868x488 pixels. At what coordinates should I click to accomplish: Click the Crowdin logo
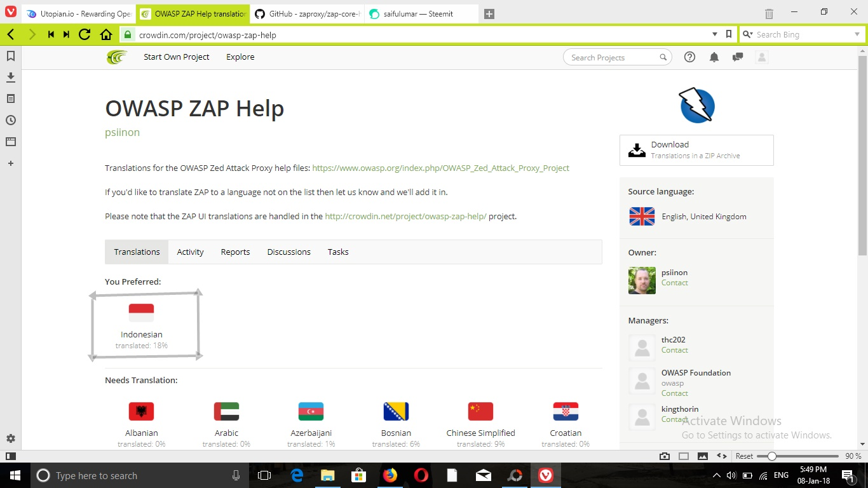pos(117,57)
